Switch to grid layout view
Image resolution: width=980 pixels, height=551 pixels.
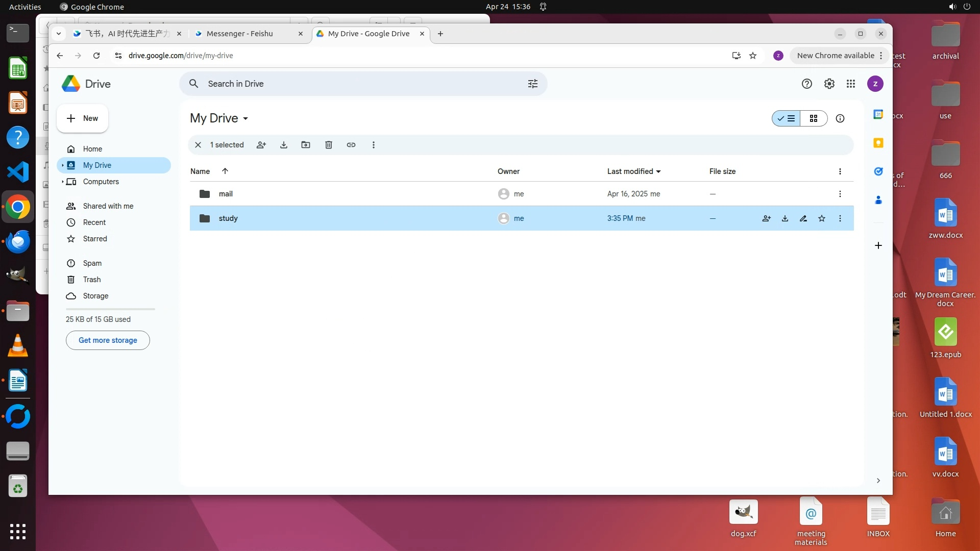point(814,118)
